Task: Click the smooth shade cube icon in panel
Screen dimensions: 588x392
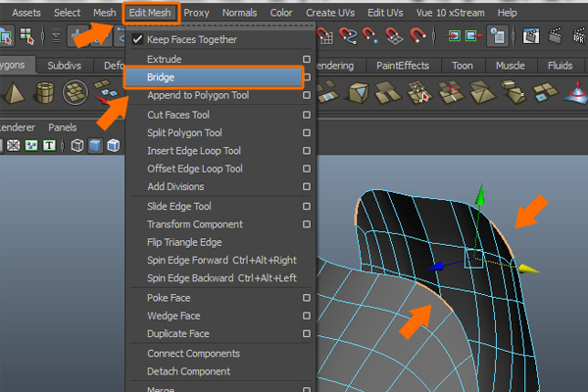Action: pos(95,146)
